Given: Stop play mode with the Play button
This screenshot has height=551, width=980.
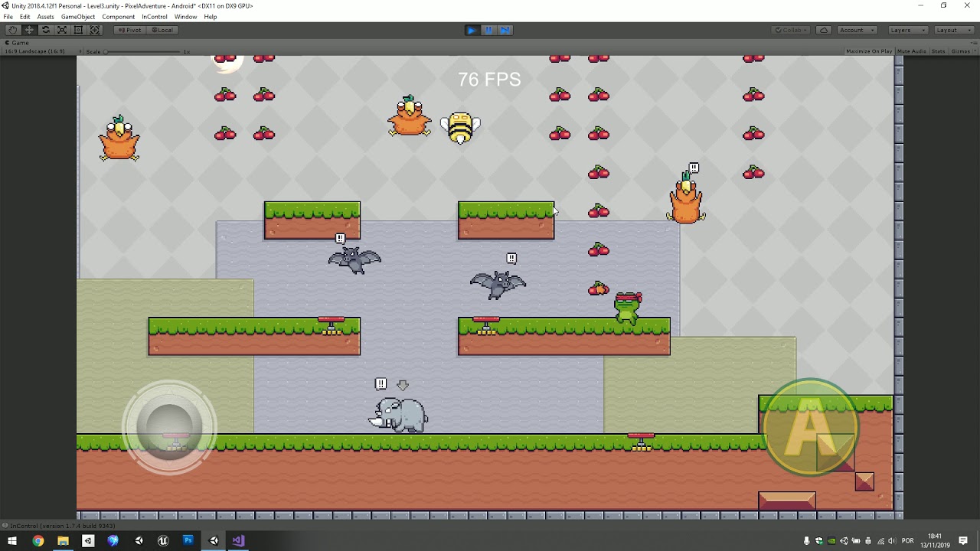Looking at the screenshot, I should (x=472, y=30).
